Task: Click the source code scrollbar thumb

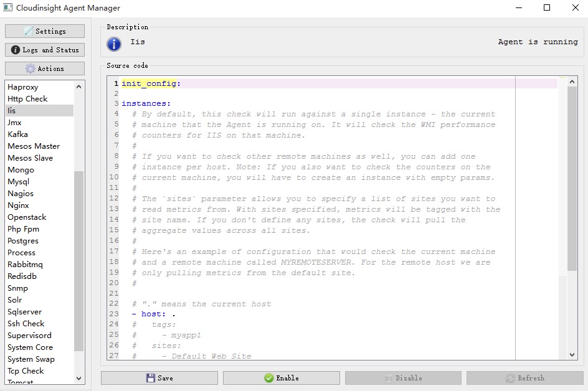Action: (572, 179)
